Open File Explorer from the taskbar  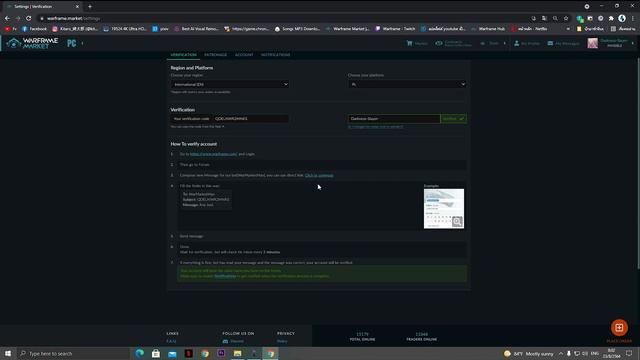click(238, 353)
